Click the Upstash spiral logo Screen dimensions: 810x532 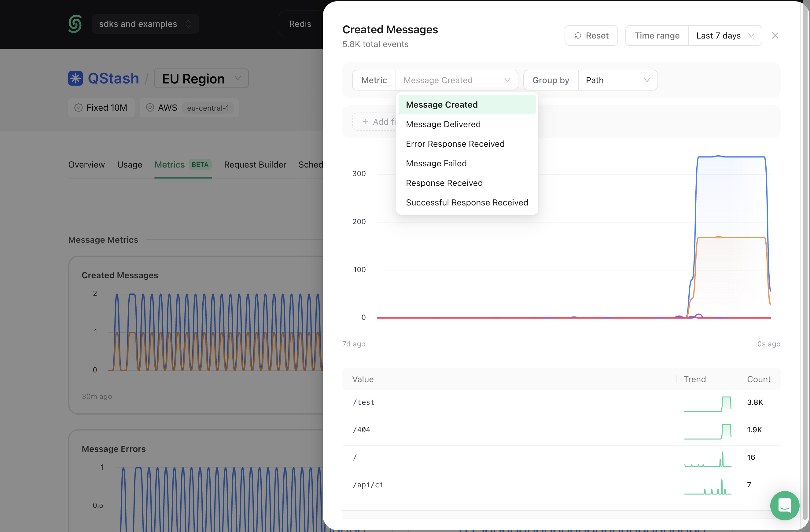click(75, 24)
